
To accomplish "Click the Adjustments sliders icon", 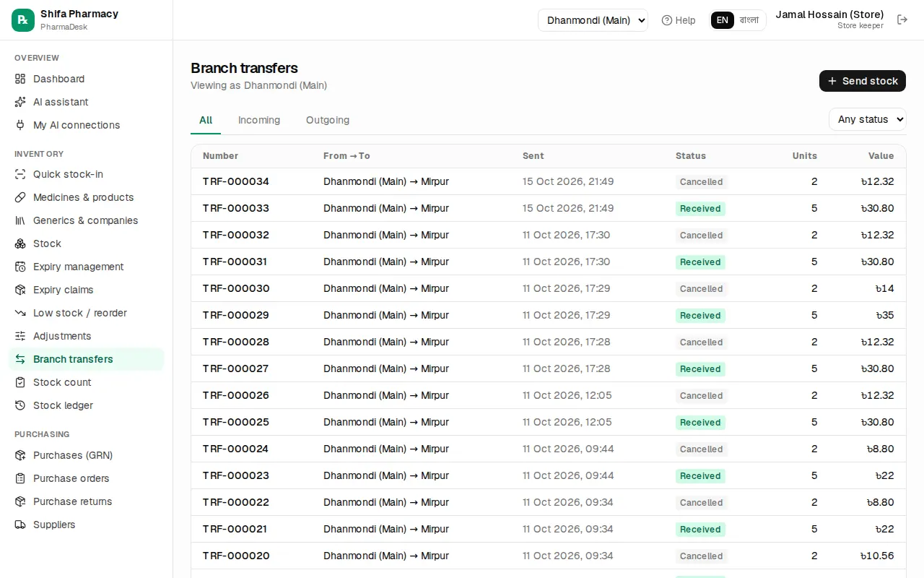I will [20, 336].
